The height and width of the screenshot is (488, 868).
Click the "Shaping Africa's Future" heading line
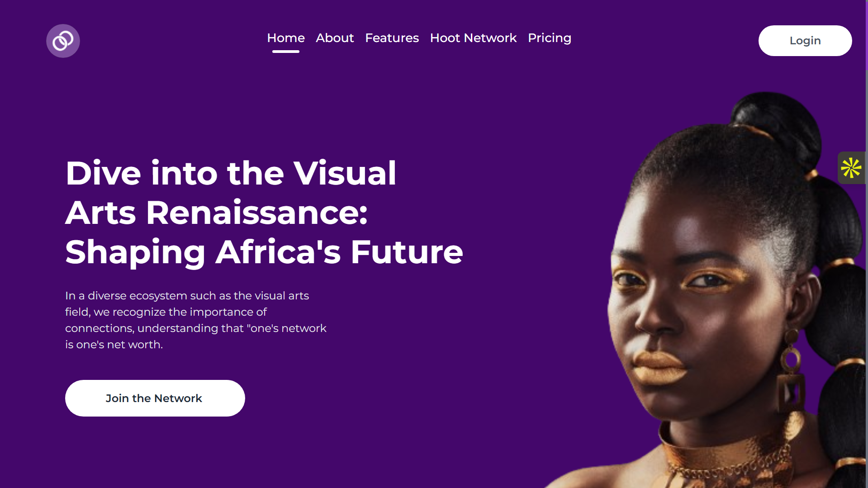point(264,252)
